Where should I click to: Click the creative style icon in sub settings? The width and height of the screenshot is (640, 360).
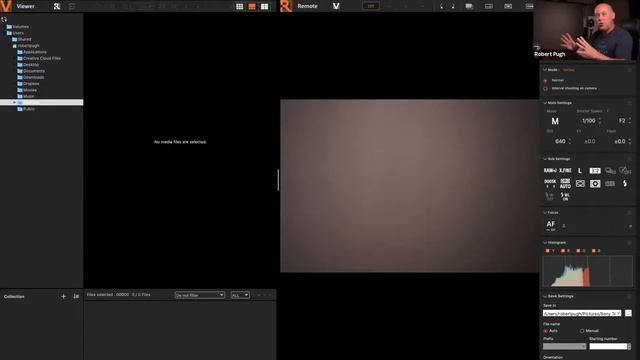pyautogui.click(x=610, y=184)
